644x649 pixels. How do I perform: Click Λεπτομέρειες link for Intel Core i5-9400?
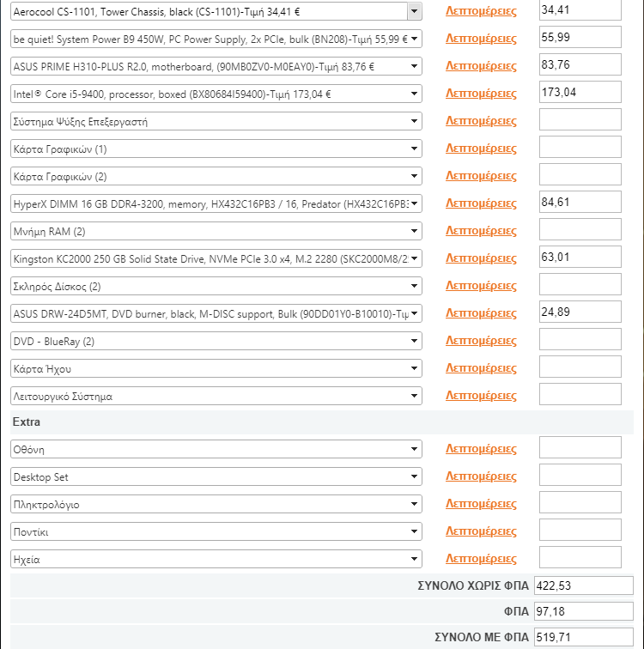[481, 94]
